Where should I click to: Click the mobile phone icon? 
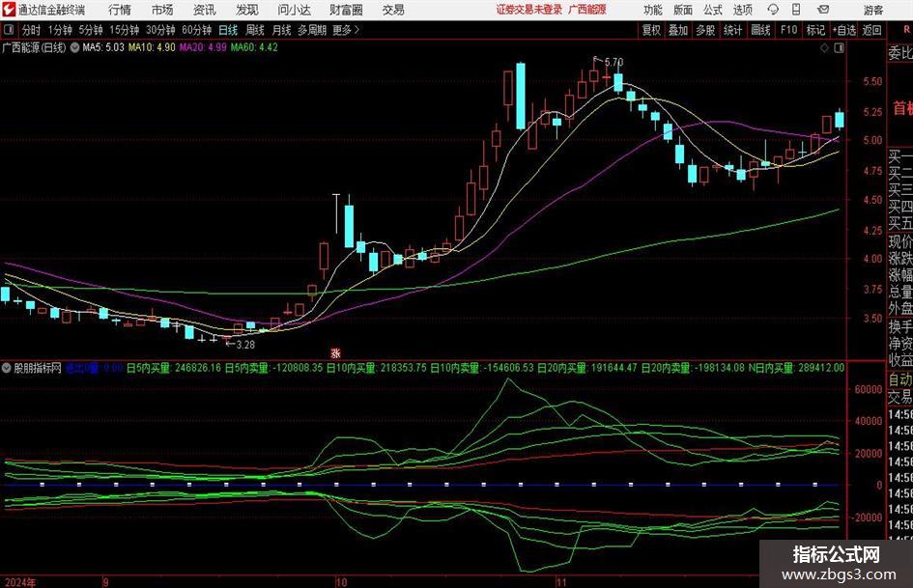796,10
